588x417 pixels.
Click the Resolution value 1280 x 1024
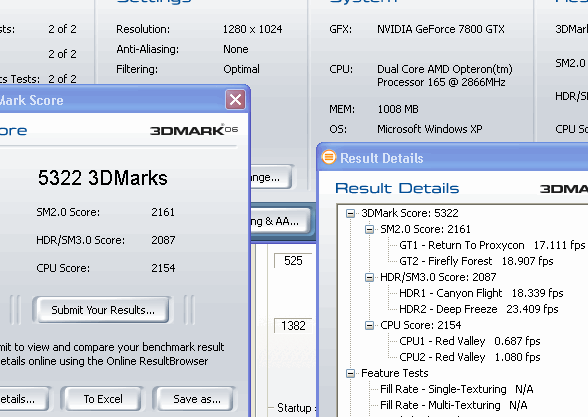click(252, 29)
